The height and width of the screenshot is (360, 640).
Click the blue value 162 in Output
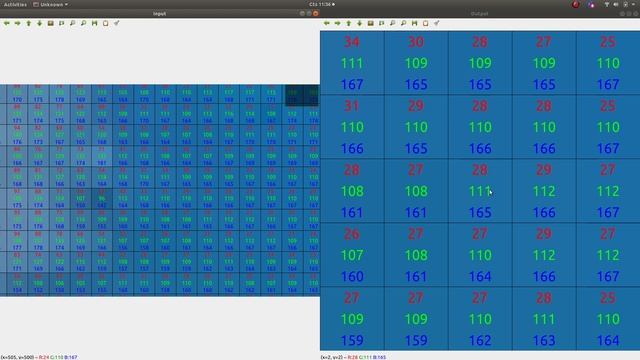pos(480,340)
